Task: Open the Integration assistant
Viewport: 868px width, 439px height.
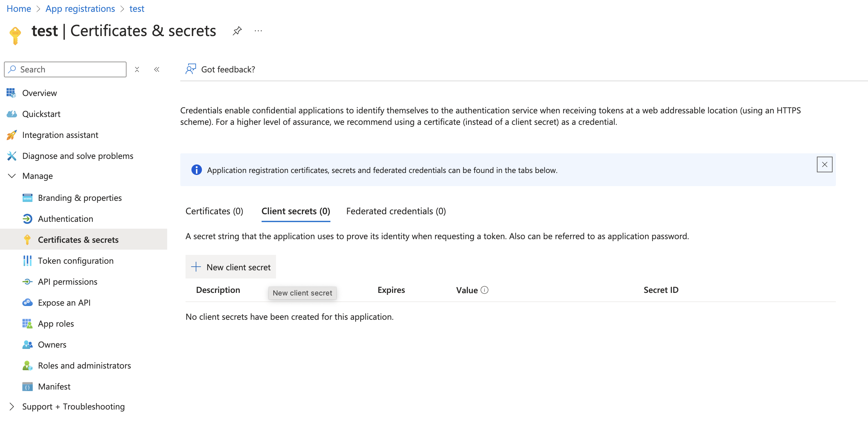Action: (60, 135)
